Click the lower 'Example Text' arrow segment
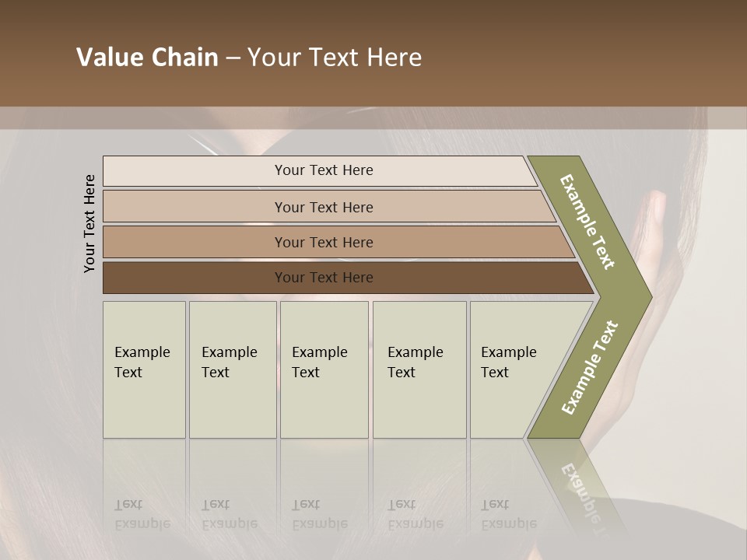The height and width of the screenshot is (560, 747). 589,367
